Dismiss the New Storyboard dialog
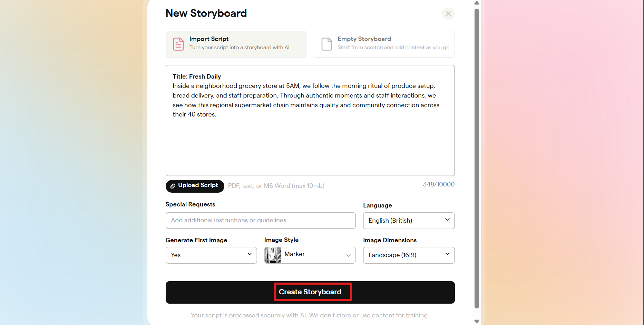Image resolution: width=644 pixels, height=325 pixels. 448,14
